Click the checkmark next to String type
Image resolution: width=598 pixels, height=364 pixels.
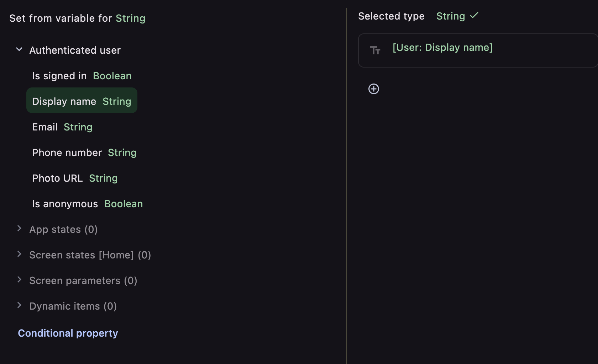click(x=474, y=16)
